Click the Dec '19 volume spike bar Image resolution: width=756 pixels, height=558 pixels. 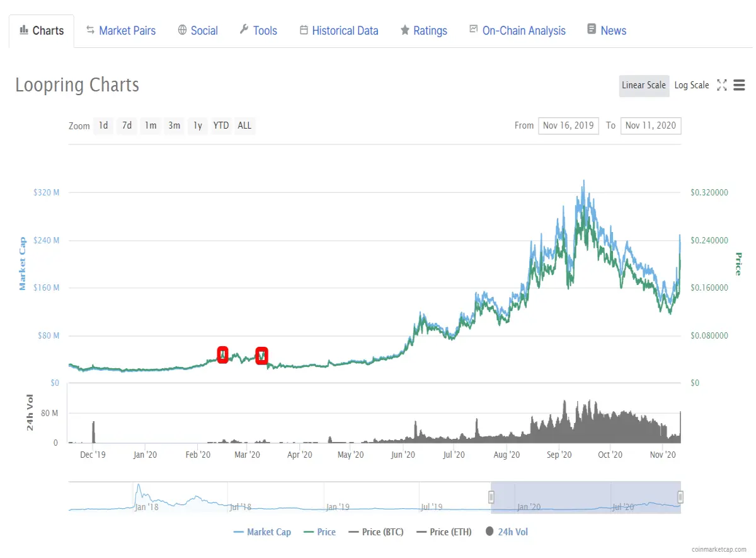[93, 432]
